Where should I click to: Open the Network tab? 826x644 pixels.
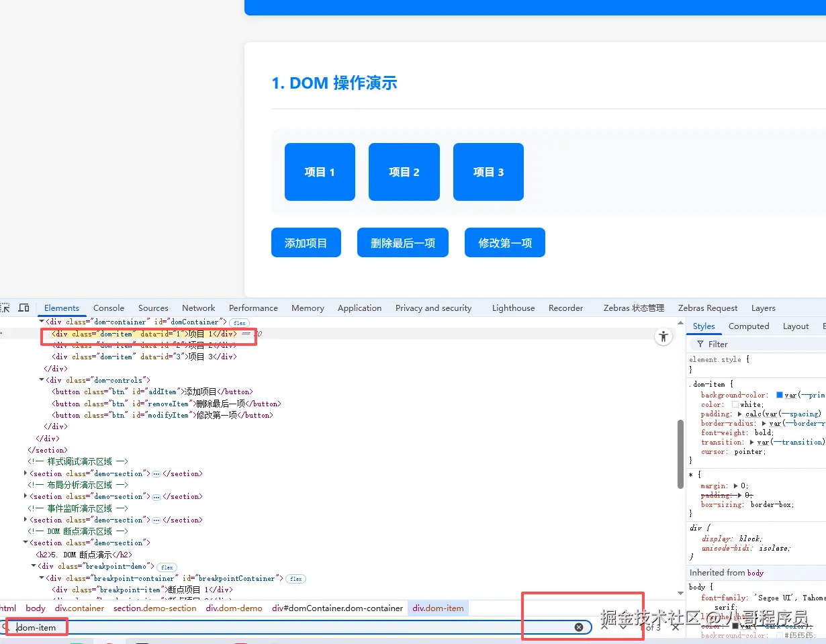[199, 308]
